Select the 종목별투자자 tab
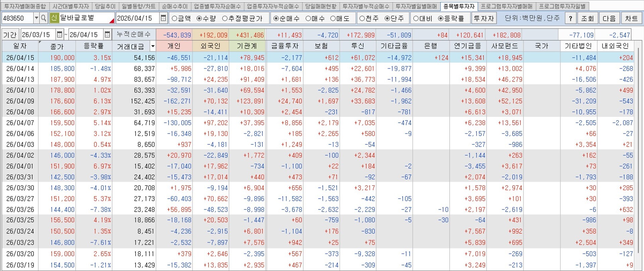The width and height of the screenshot is (644, 271). click(459, 6)
